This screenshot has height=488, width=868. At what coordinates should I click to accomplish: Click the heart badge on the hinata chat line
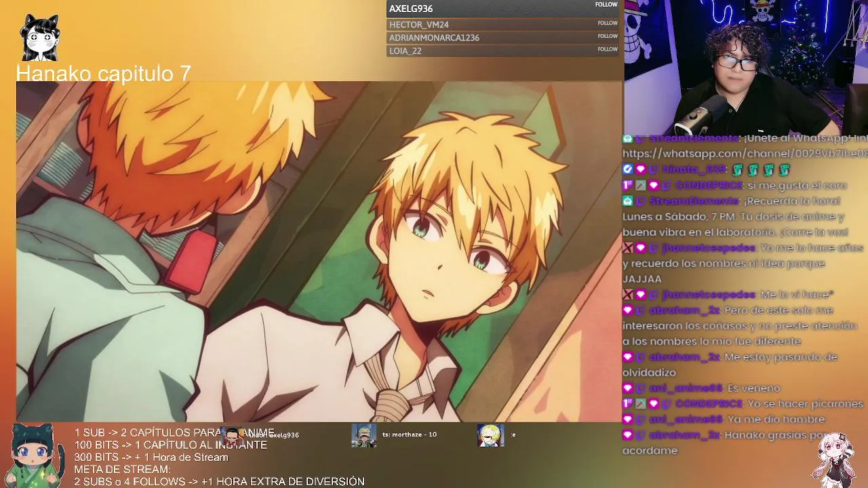coord(640,169)
